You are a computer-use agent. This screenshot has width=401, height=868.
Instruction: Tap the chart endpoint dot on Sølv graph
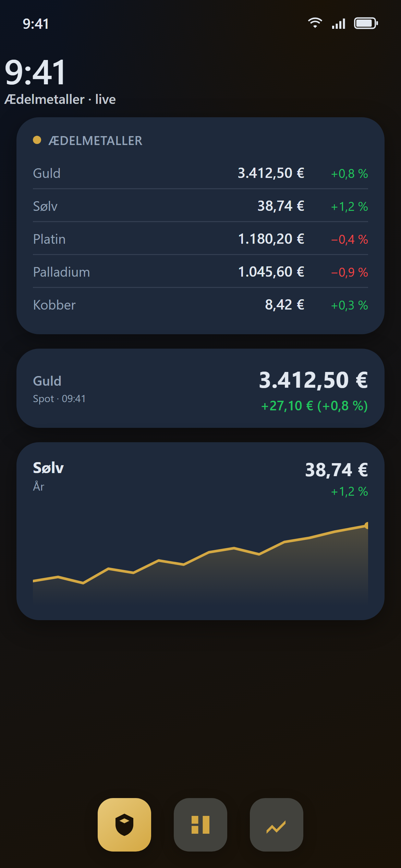click(x=367, y=525)
